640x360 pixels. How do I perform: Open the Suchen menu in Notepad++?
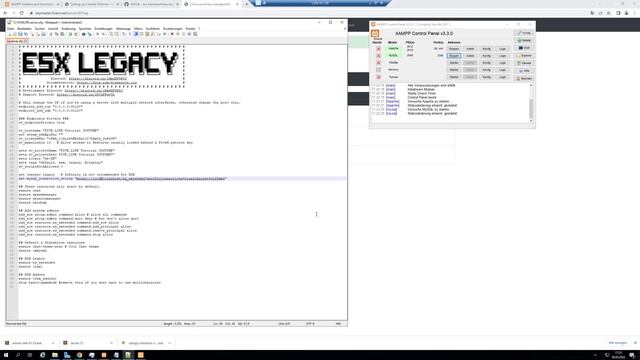(40, 29)
